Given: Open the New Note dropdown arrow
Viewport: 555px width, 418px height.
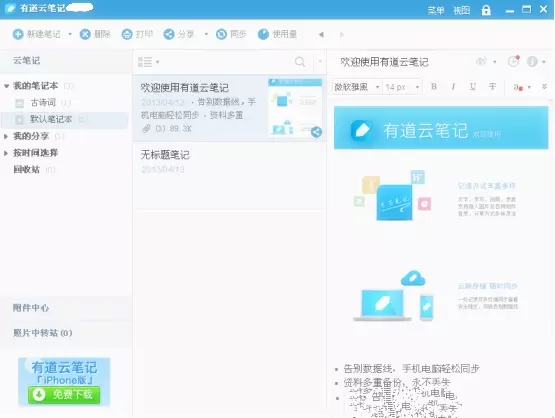Looking at the screenshot, I should 70,34.
